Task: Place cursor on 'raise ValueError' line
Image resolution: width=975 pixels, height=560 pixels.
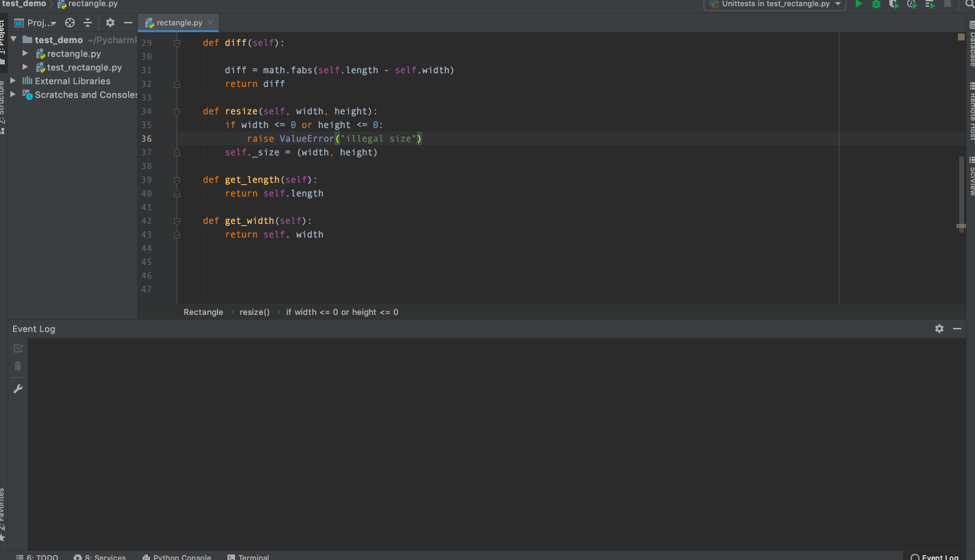Action: pos(334,138)
